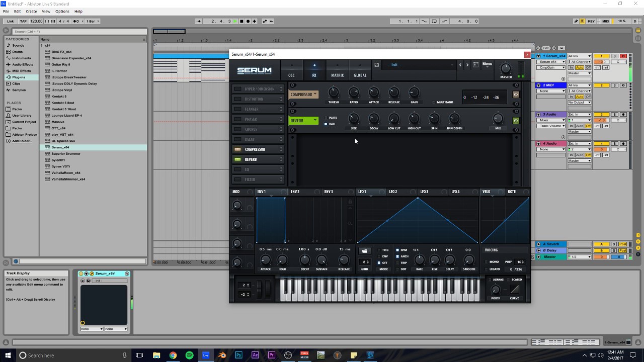Enable the EQ effect toggle

pos(237,169)
